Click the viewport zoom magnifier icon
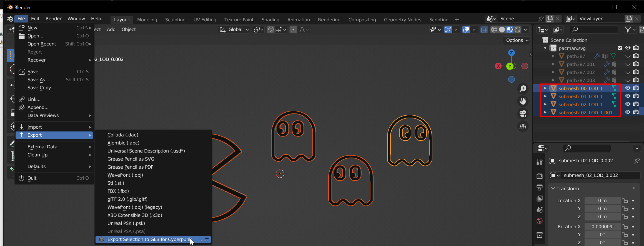Viewport: 644px width, 246px height. click(523, 89)
